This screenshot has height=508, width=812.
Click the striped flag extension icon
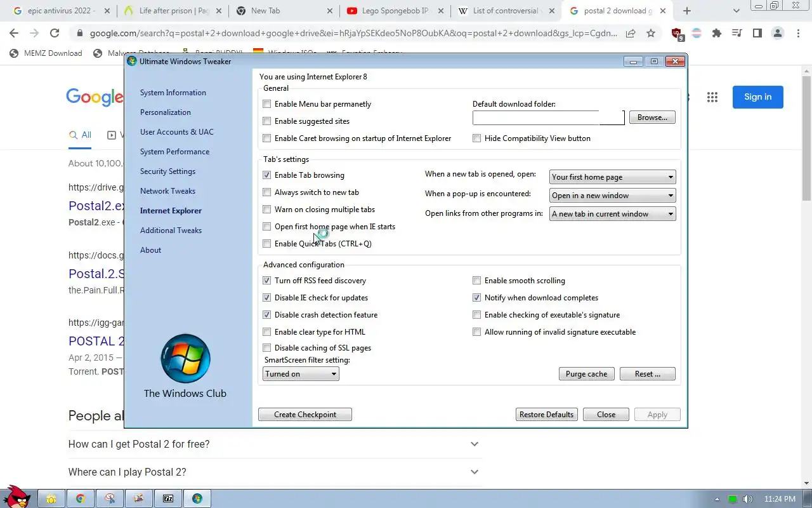[x=697, y=34]
